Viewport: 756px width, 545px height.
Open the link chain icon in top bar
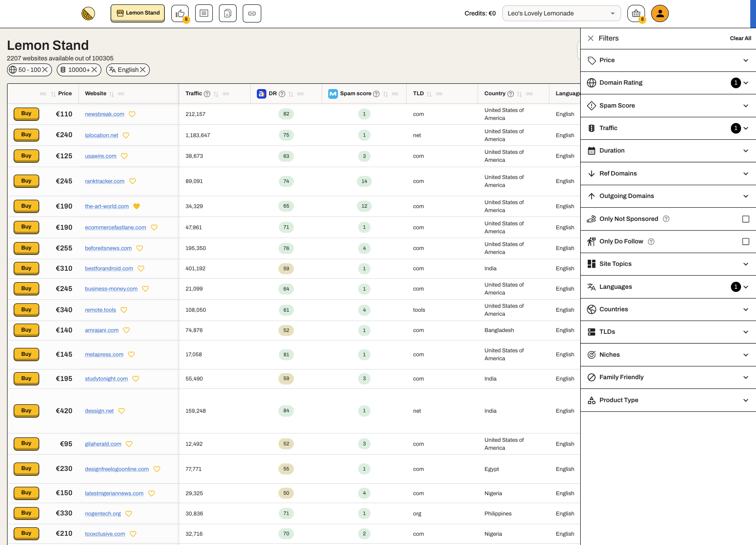pyautogui.click(x=252, y=13)
